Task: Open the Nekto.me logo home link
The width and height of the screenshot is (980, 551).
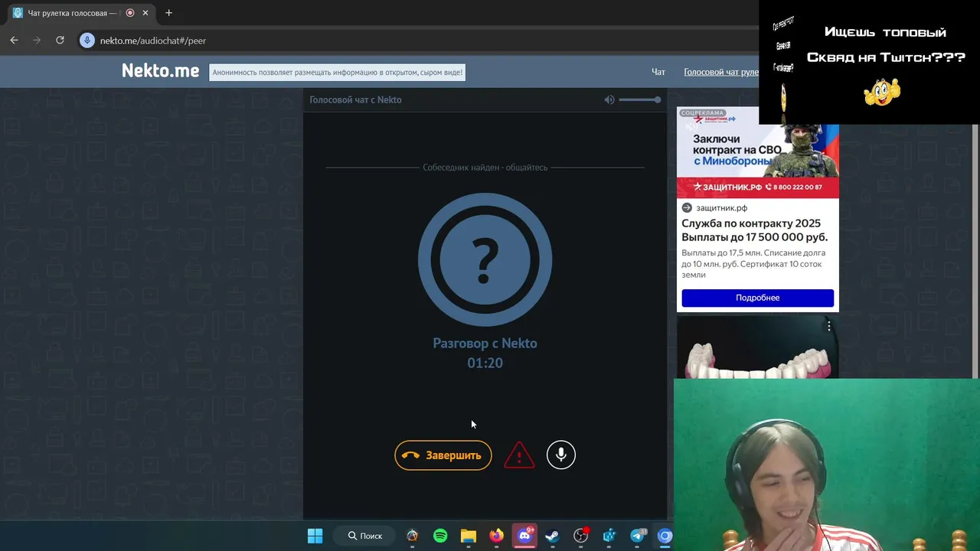Action: tap(160, 71)
